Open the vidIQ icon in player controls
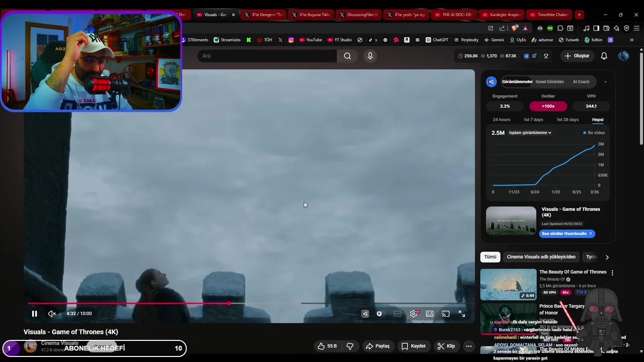644x362 pixels. point(365,314)
